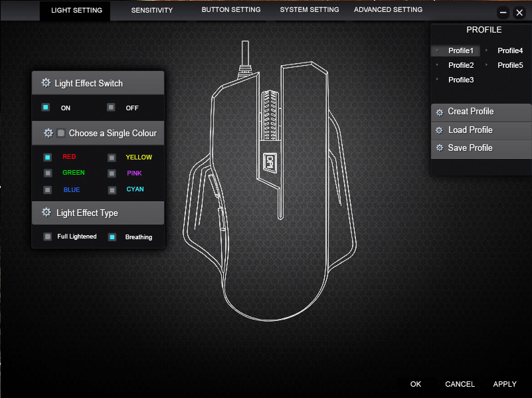This screenshot has height=398, width=532.
Task: Click the gear icon beside Light Effect Type
Action: [46, 213]
